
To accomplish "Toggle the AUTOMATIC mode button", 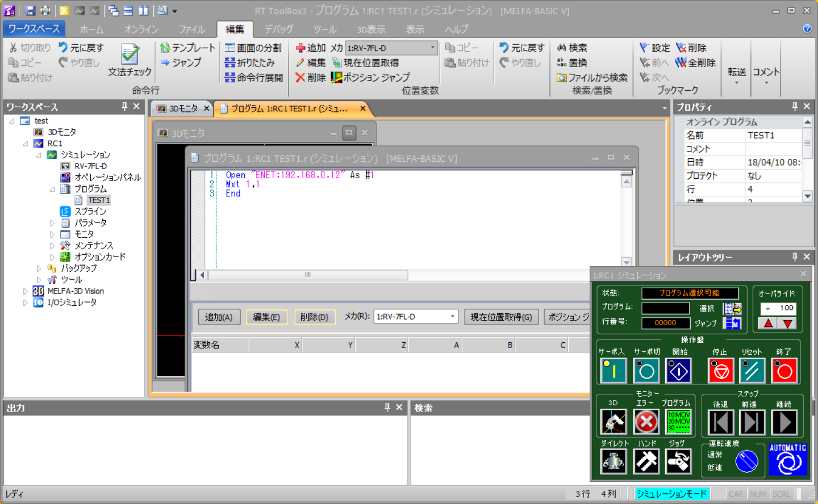I will point(788,459).
